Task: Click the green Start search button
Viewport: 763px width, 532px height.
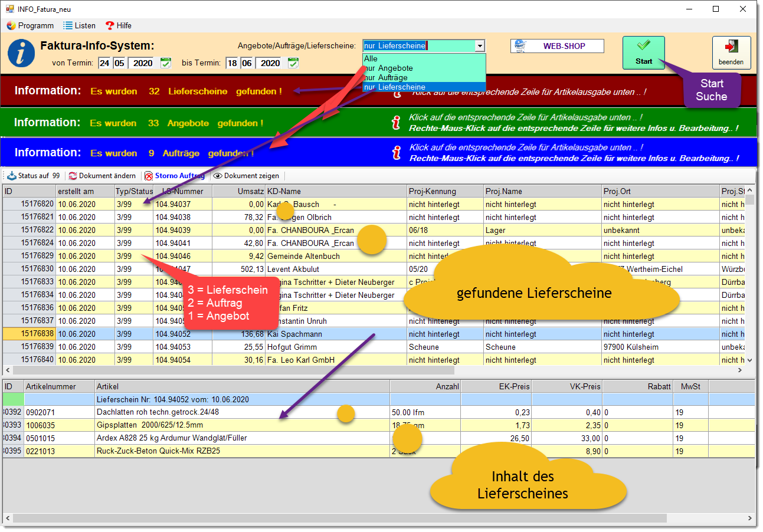Action: point(643,52)
